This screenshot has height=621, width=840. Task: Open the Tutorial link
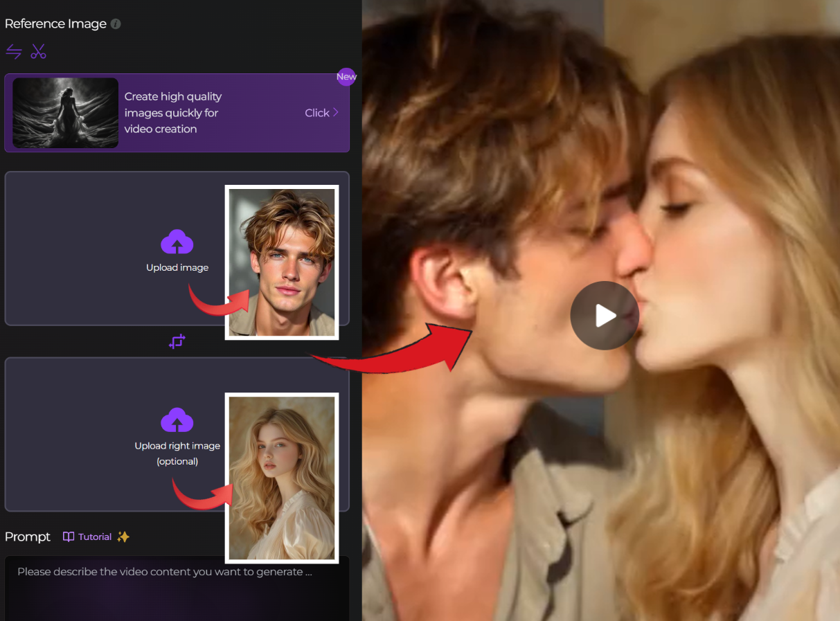tap(95, 537)
